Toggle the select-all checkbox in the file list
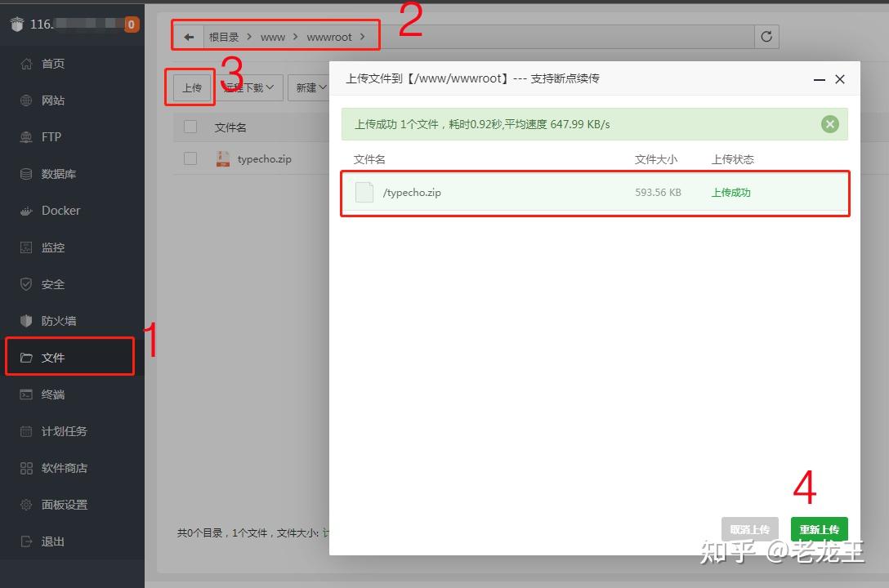 pos(190,127)
